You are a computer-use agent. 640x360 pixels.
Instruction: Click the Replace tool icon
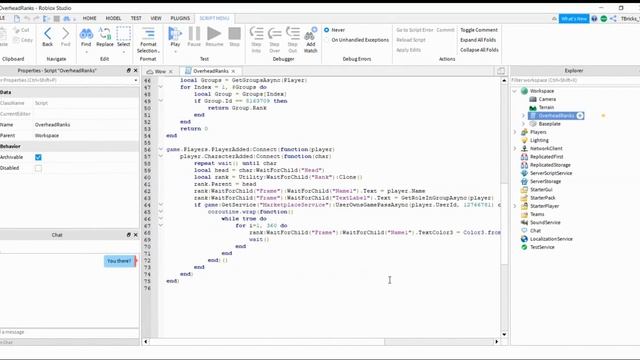click(105, 34)
